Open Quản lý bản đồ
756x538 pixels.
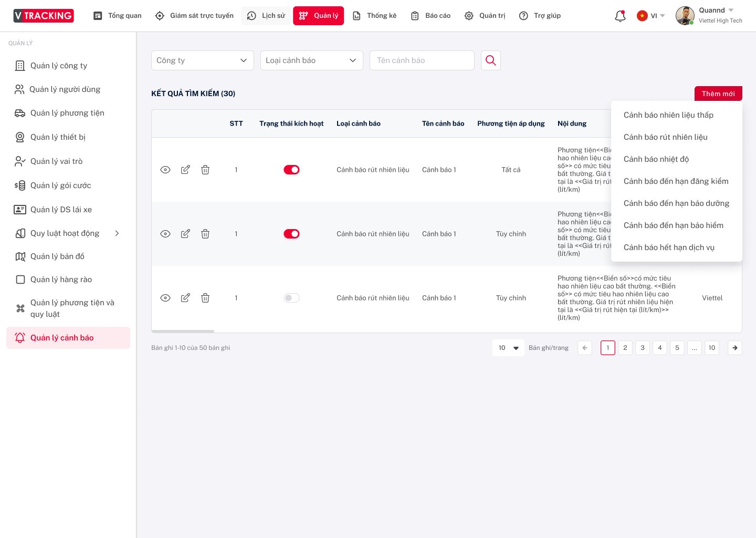coord(68,256)
